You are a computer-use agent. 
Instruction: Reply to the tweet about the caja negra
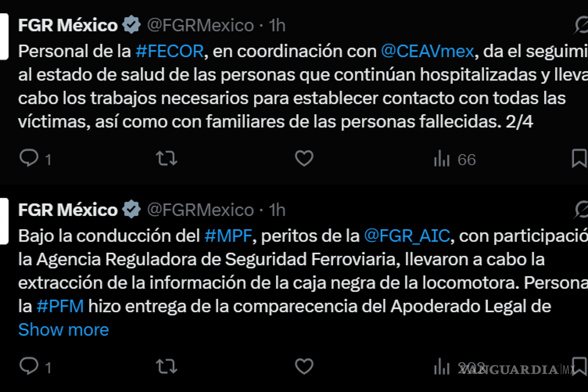pos(29,366)
